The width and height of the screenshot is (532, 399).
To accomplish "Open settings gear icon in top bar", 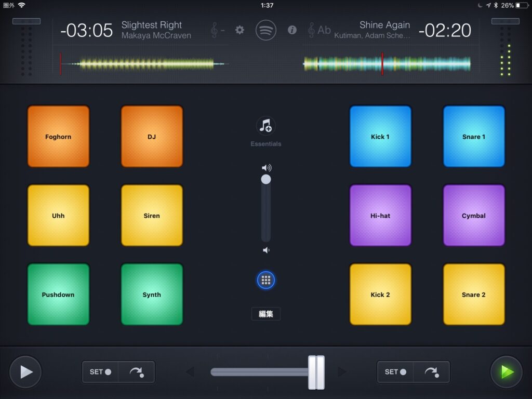I will (240, 30).
